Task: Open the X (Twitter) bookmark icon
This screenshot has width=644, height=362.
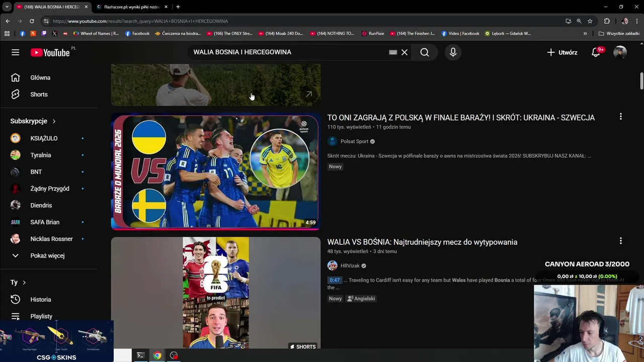Action: point(55,33)
